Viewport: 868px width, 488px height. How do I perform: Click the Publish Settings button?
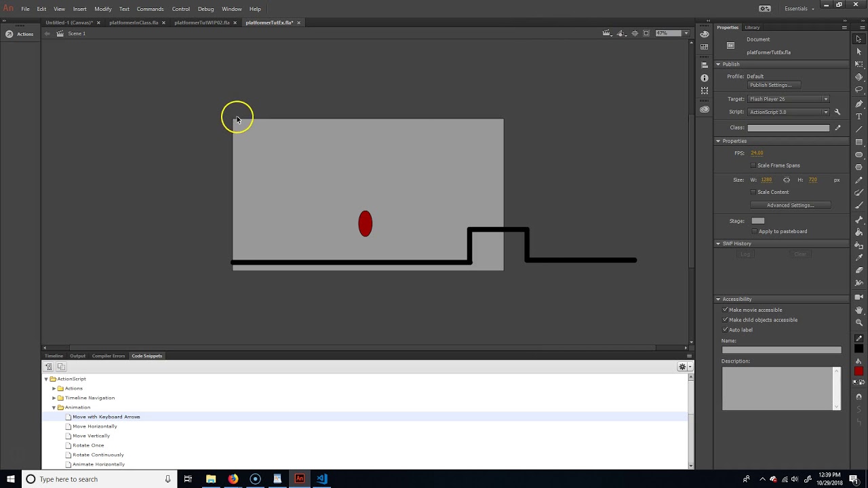click(774, 85)
